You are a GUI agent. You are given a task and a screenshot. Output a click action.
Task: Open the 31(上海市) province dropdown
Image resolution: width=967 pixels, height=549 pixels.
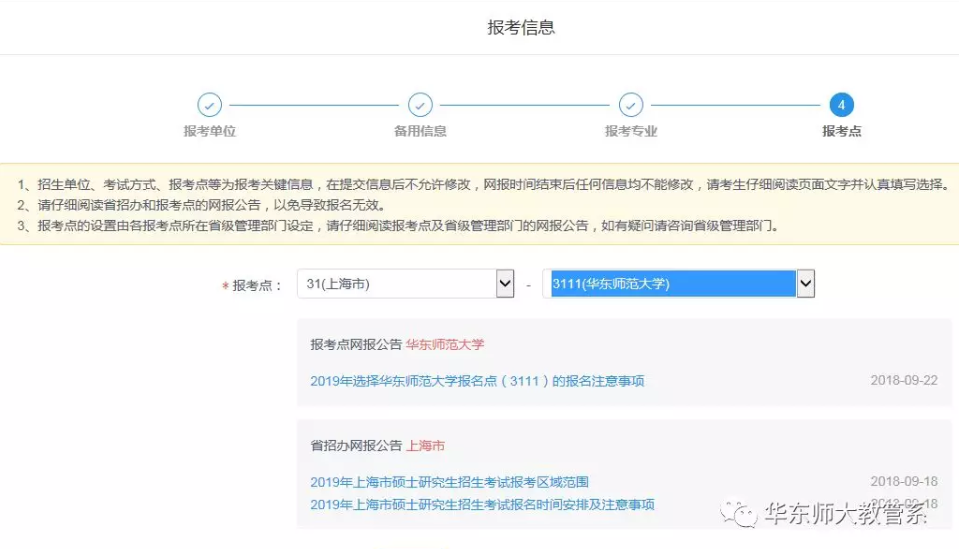[406, 284]
